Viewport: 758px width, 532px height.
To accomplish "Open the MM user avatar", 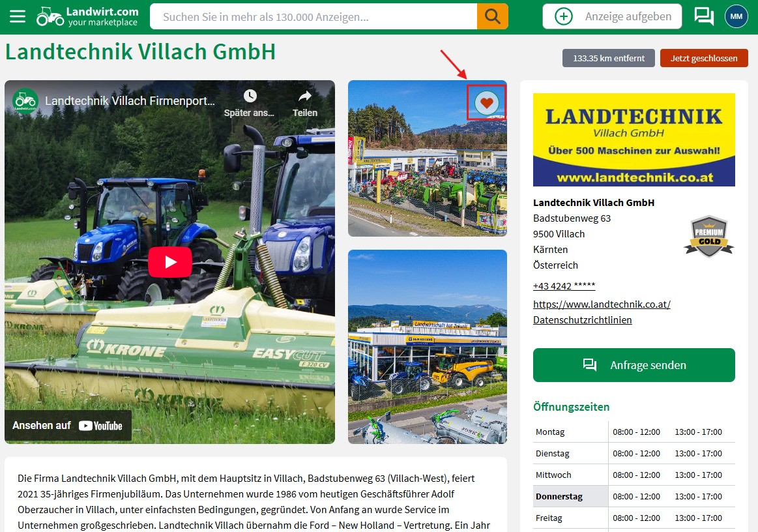I will [x=736, y=16].
